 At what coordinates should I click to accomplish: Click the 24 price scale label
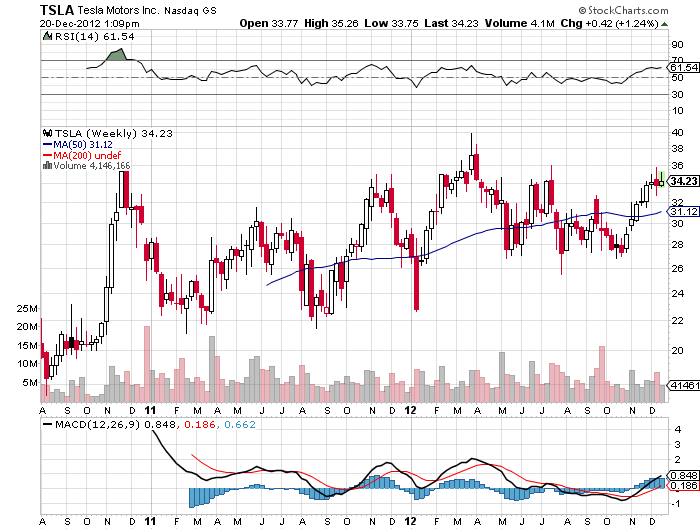677,293
